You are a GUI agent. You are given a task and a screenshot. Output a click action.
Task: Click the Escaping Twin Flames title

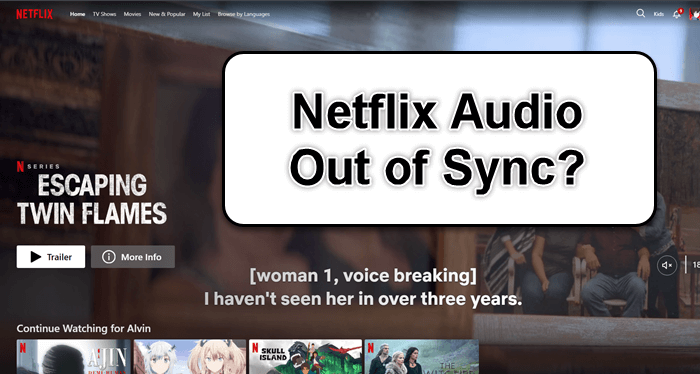click(x=92, y=199)
